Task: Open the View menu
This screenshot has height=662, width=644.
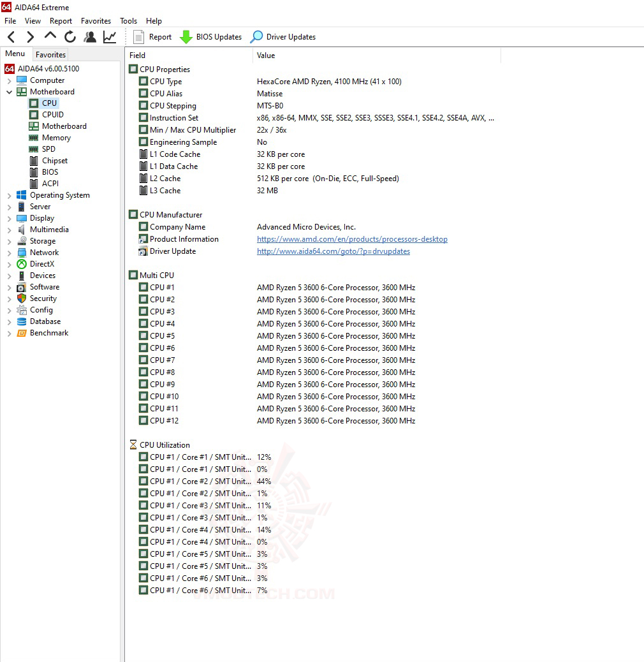Action: click(x=33, y=20)
